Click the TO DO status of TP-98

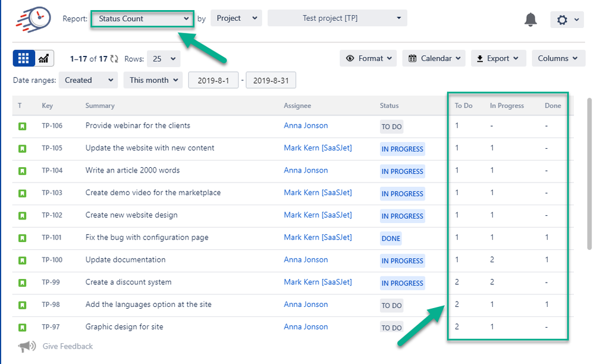[x=392, y=305]
